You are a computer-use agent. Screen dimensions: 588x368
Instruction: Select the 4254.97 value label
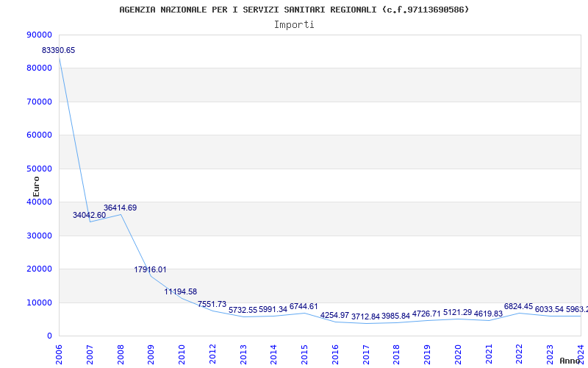pyautogui.click(x=335, y=315)
